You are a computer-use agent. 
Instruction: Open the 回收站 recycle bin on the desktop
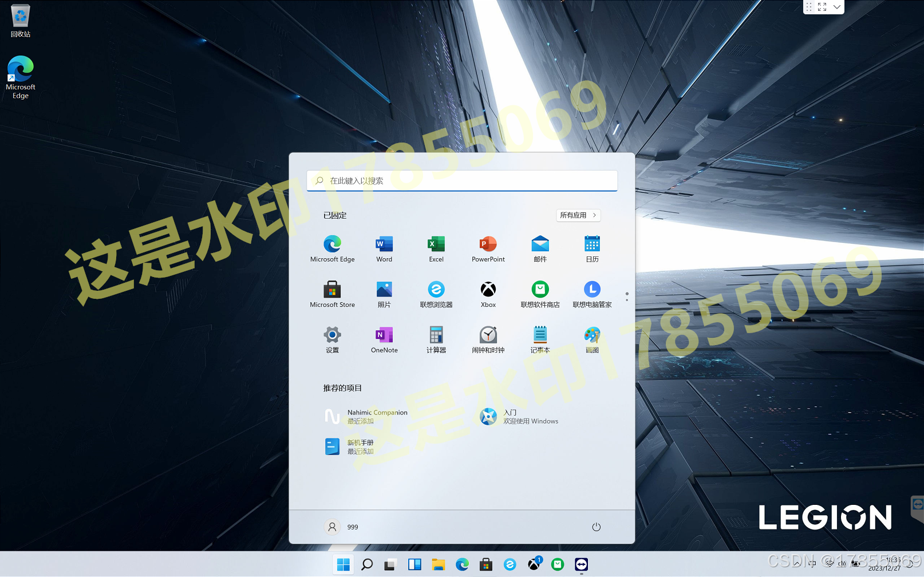click(x=21, y=21)
